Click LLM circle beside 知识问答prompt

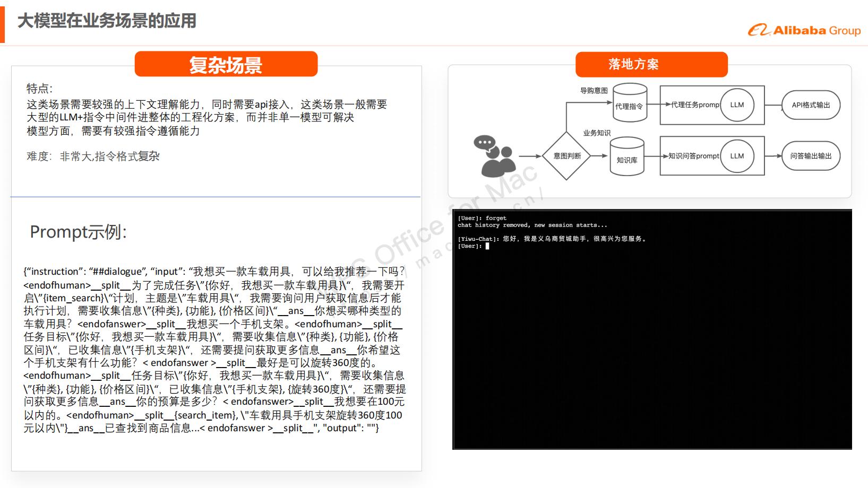[x=737, y=156]
